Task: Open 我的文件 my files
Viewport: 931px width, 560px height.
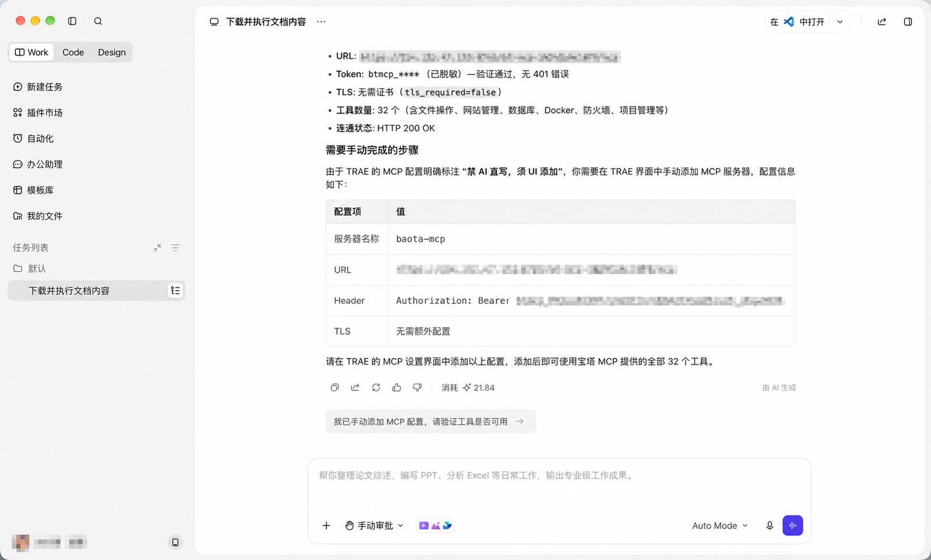Action: pos(38,216)
